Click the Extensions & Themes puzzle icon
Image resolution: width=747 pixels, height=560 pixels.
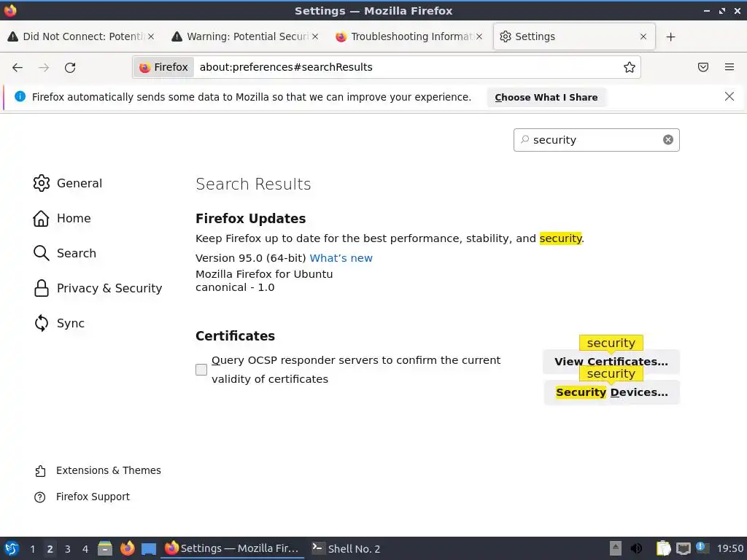point(40,471)
